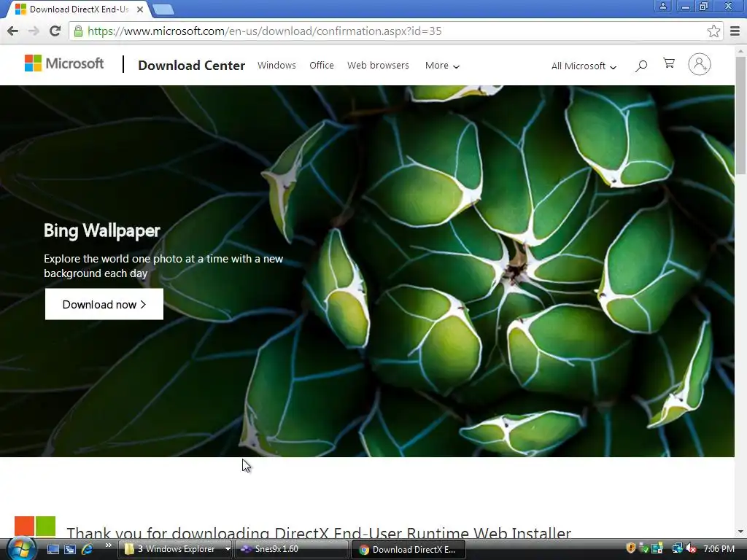Close the Download DirectX tab

(x=139, y=9)
